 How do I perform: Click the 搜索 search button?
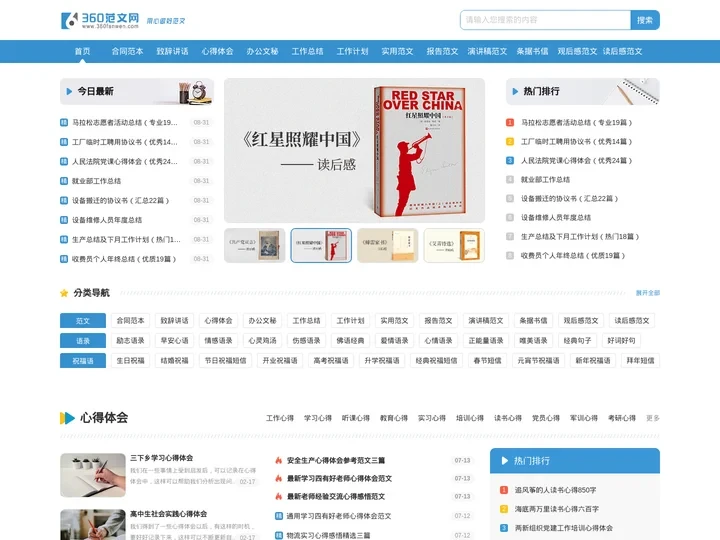coord(645,20)
